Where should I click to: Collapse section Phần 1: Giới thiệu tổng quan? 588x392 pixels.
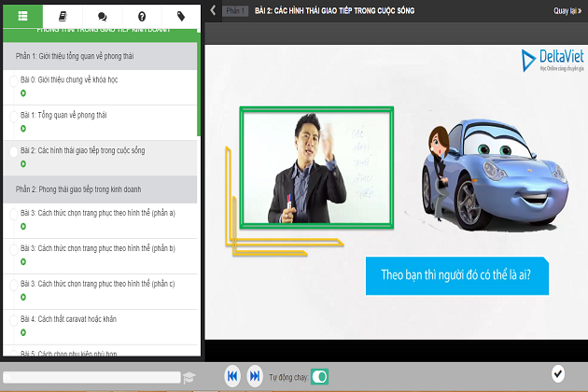(x=100, y=56)
